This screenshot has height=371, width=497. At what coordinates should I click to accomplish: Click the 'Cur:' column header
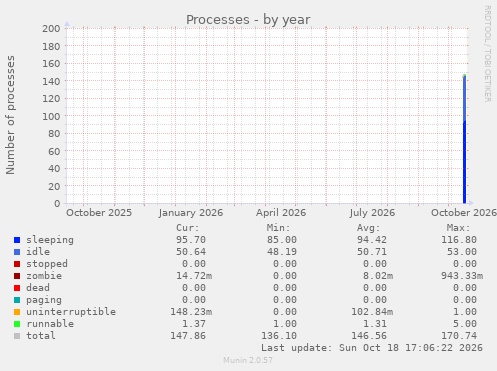(188, 228)
